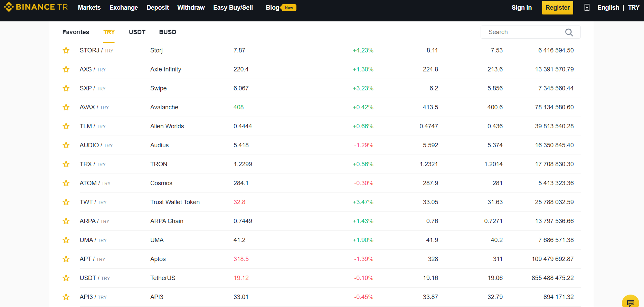Click star icon next to UMA / TRY
Viewport: 644px width, 307px height.
[66, 240]
